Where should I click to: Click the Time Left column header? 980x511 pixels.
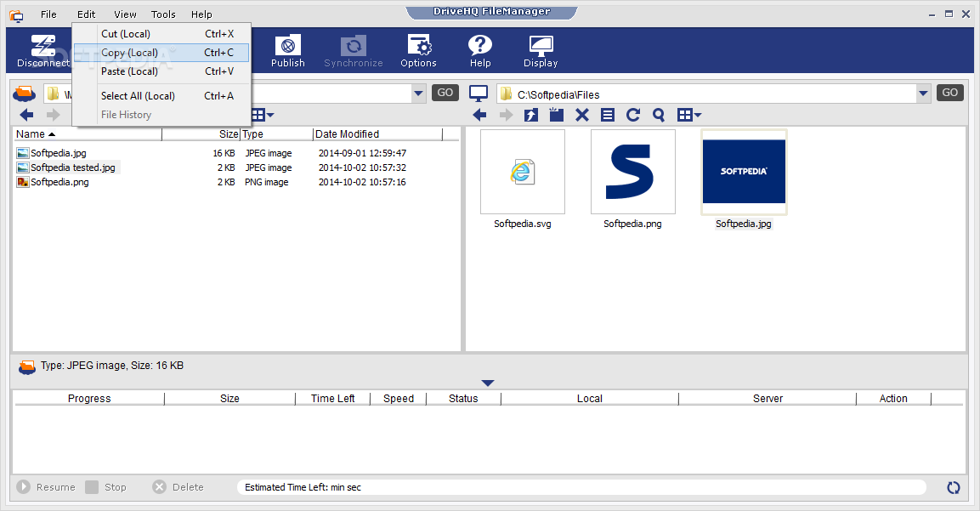(332, 399)
